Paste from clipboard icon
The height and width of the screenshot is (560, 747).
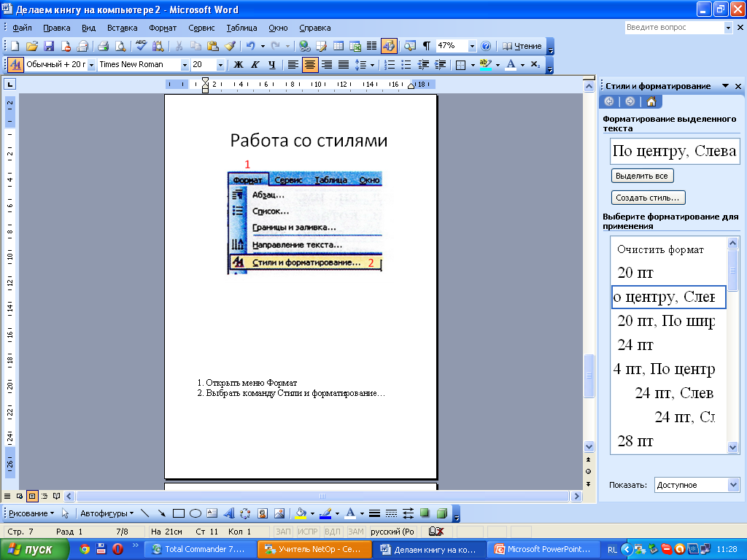pyautogui.click(x=212, y=46)
